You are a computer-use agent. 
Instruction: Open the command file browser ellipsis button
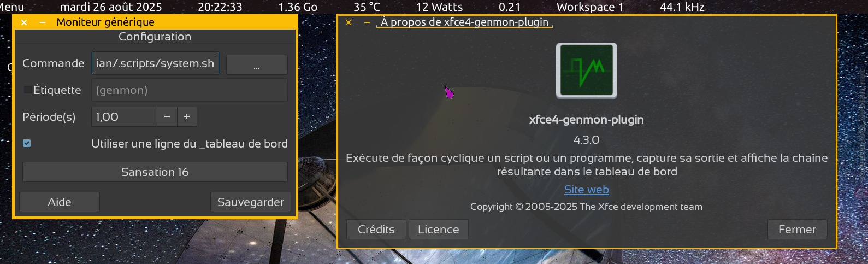pos(257,64)
